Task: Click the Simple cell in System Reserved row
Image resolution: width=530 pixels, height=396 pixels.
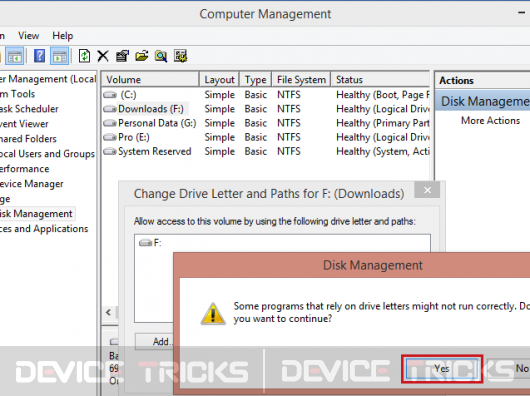Action: pos(219,152)
